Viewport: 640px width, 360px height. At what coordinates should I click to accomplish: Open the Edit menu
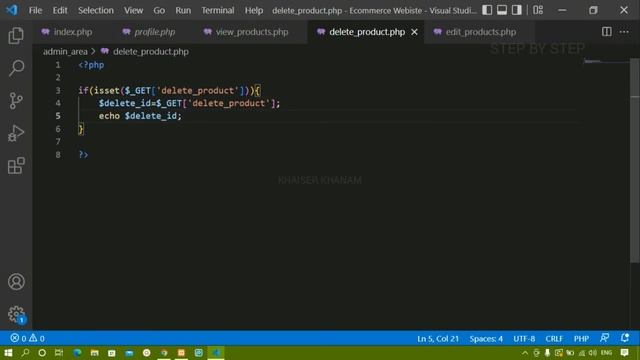(60, 10)
